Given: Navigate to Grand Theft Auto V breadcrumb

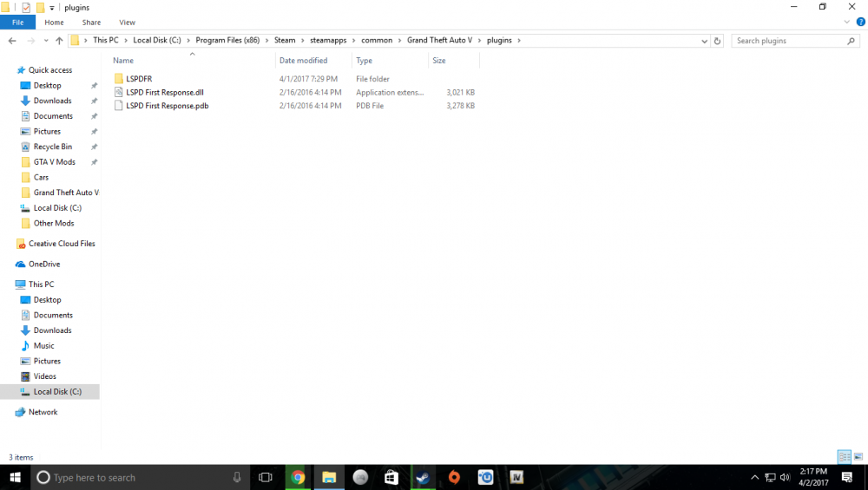Looking at the screenshot, I should [x=439, y=41].
